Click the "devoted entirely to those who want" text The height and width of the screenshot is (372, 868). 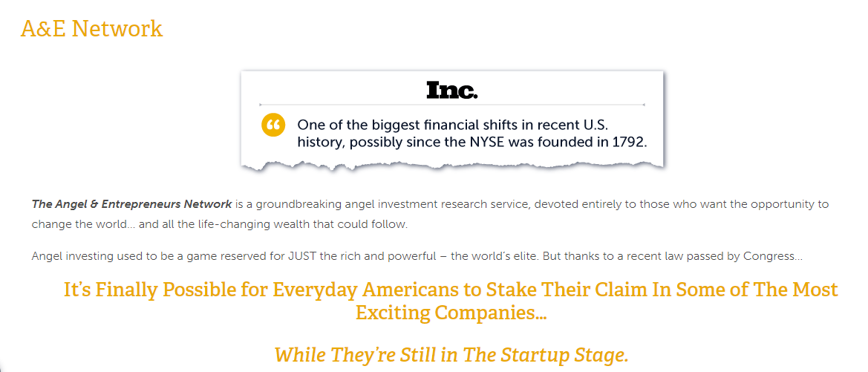tap(626, 203)
